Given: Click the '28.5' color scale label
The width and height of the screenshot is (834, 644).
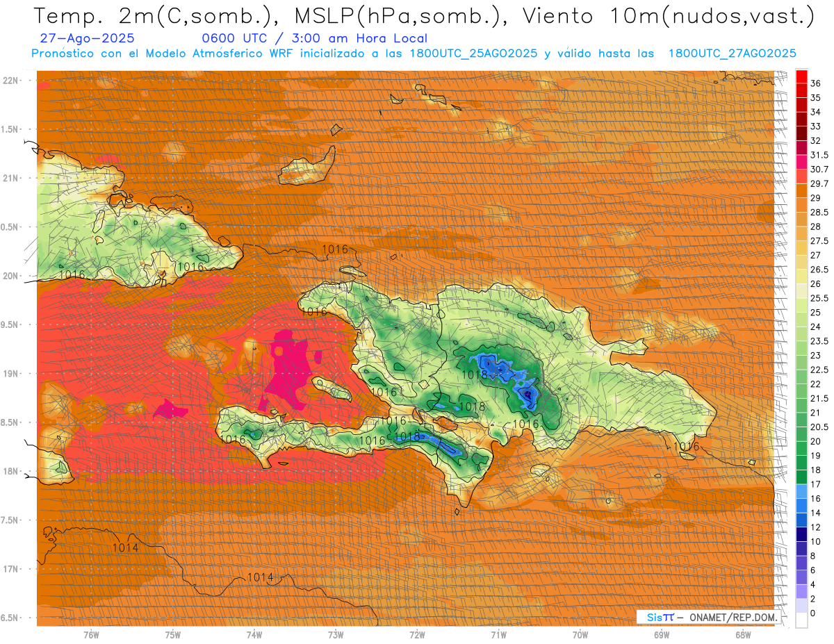Looking at the screenshot, I should click(819, 212).
